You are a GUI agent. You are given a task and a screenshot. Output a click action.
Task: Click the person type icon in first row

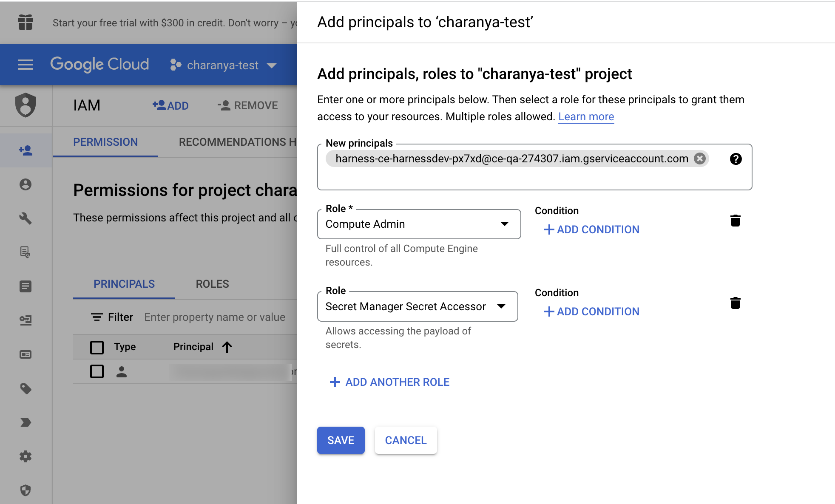(122, 372)
